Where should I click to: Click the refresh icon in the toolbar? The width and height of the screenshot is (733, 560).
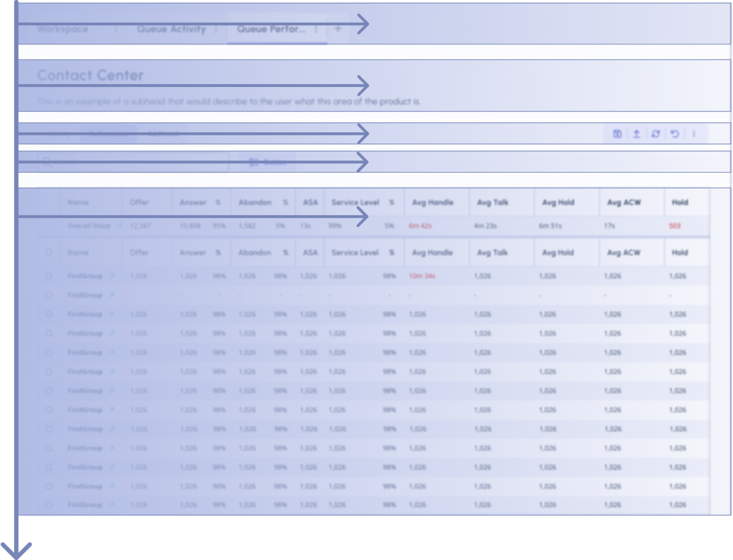pyautogui.click(x=655, y=134)
